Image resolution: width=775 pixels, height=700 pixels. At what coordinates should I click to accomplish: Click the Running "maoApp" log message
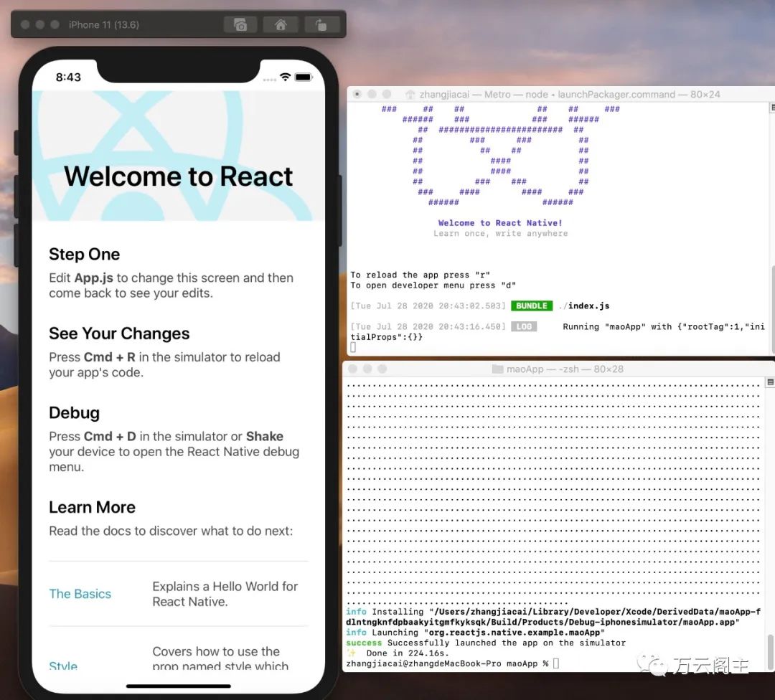[558, 332]
